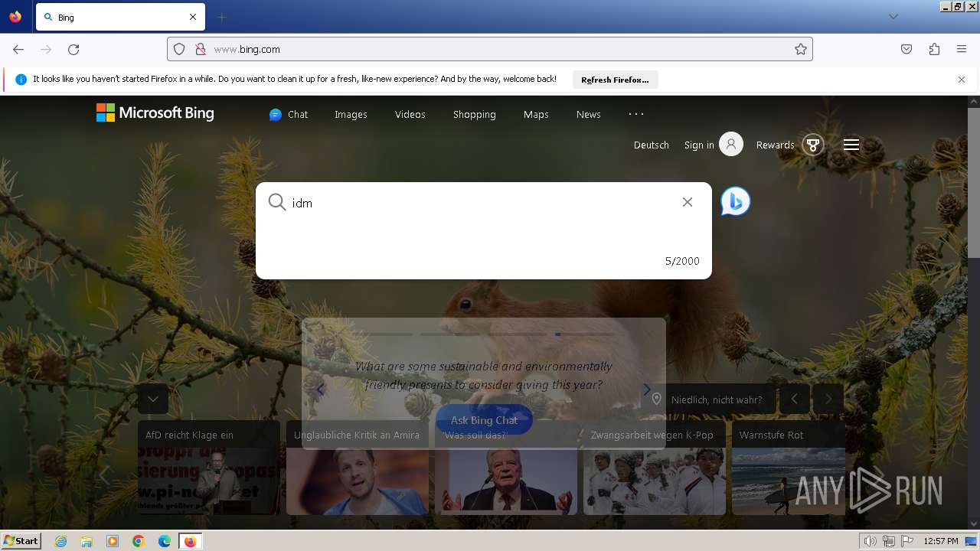Open Zwangsarbeit wegen K-Pop news card
The image size is (980, 551).
click(655, 468)
